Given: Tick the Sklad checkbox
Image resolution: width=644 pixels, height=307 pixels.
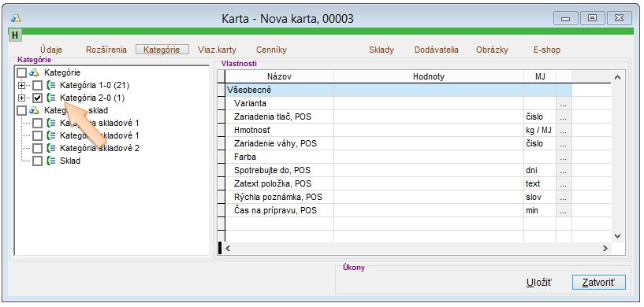Looking at the screenshot, I should [x=37, y=161].
